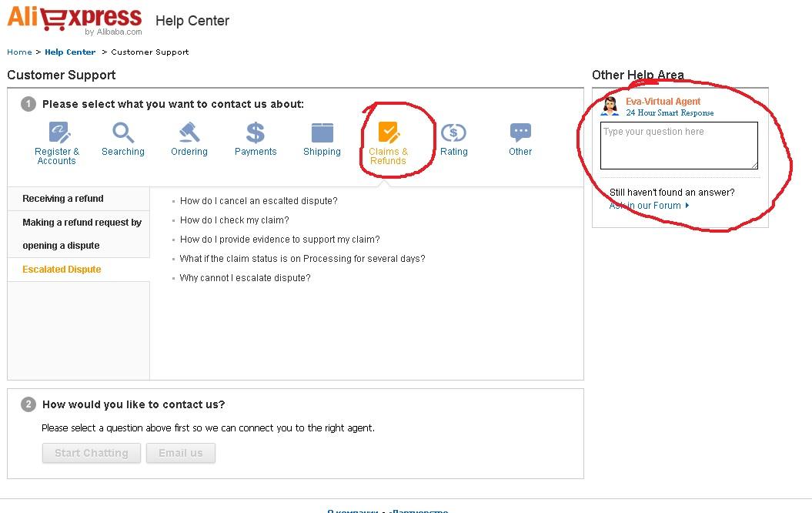Open Making a refund request by opening a dispute
This screenshot has height=513, width=812.
coord(79,234)
